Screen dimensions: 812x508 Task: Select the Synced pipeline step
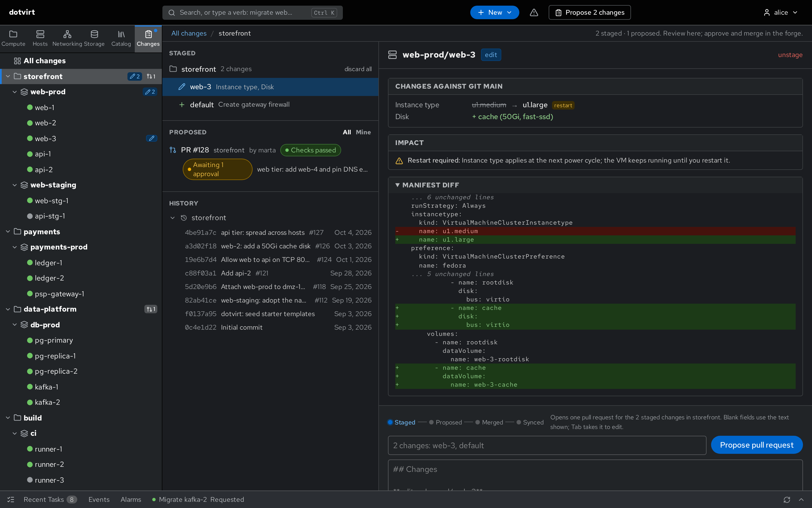(x=530, y=422)
